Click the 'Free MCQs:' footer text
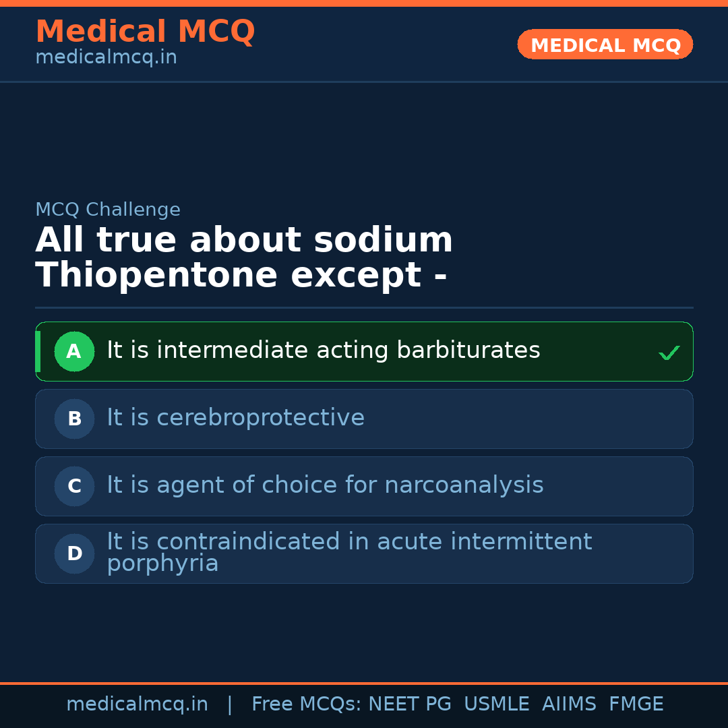The width and height of the screenshot is (728, 728). pos(307,704)
